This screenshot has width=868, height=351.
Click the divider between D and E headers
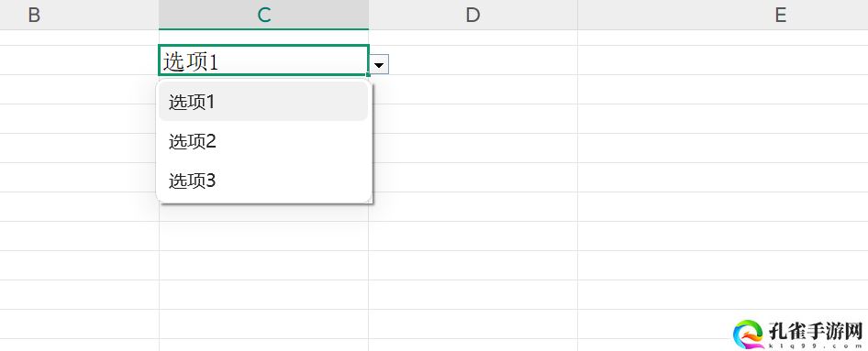point(577,15)
